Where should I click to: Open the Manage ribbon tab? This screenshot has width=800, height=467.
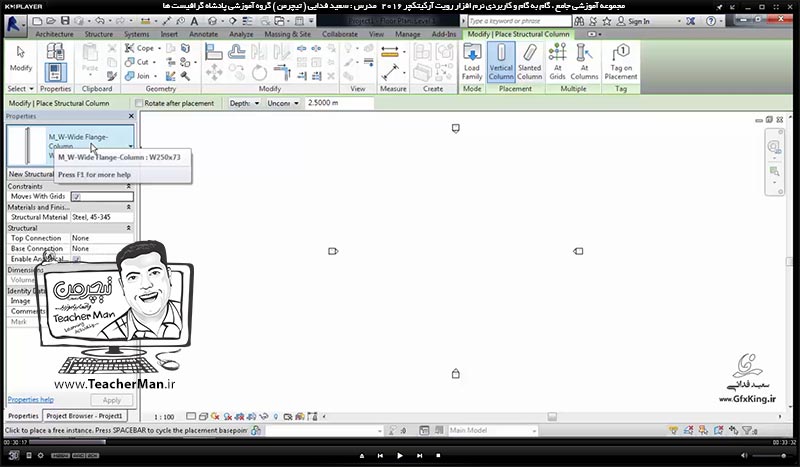pyautogui.click(x=408, y=34)
